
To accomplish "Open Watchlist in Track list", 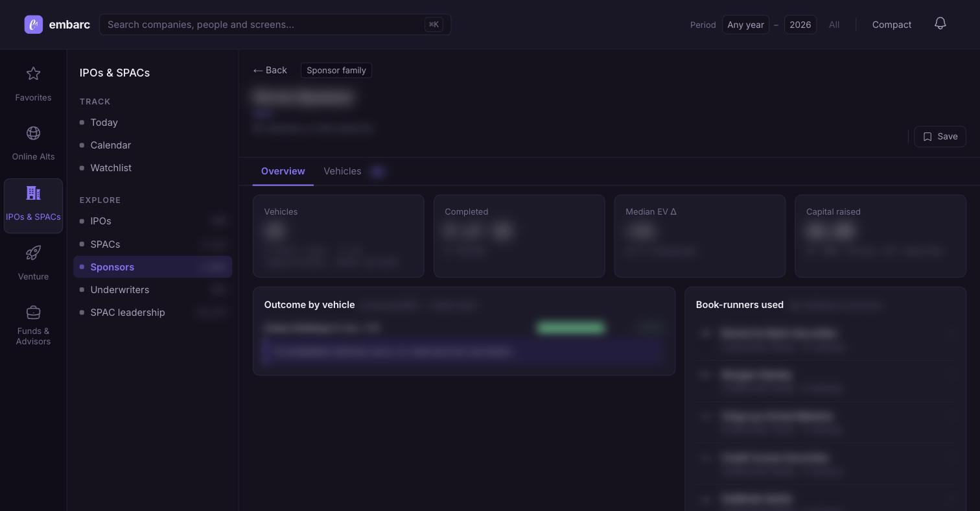I will pyautogui.click(x=153, y=168).
